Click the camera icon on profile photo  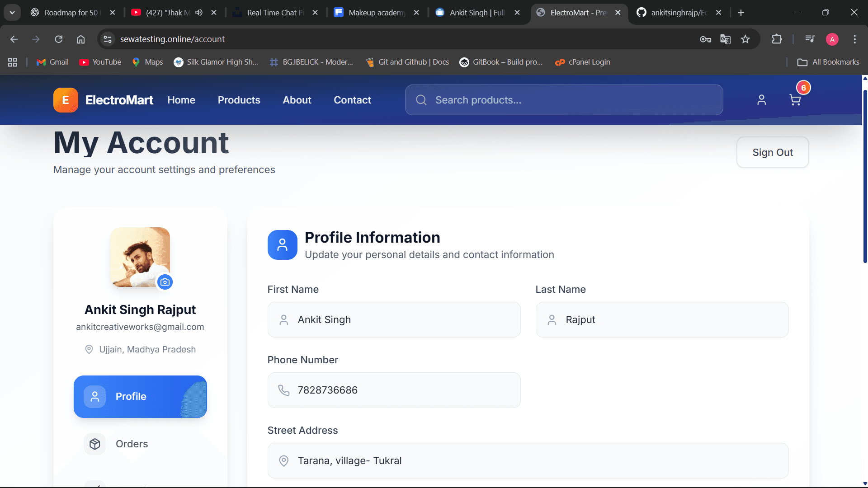[165, 282]
